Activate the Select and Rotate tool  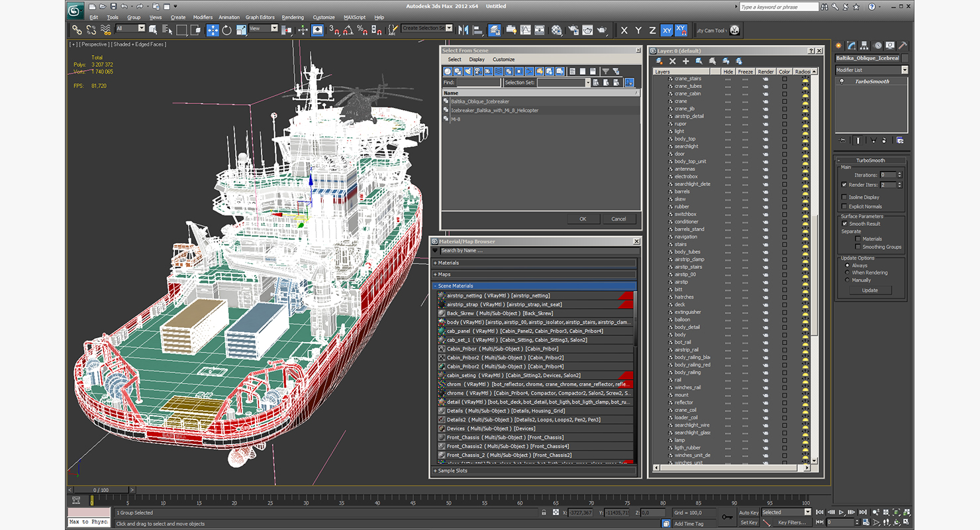(226, 30)
